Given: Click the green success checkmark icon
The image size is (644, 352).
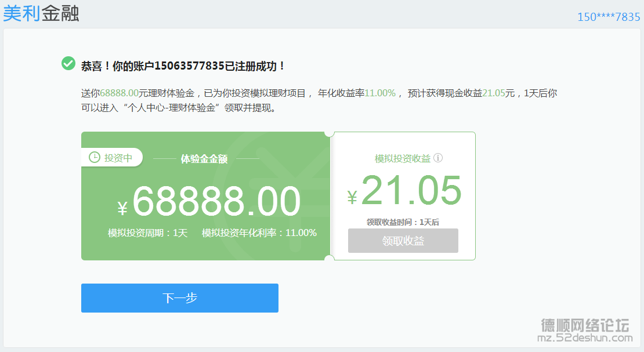Looking at the screenshot, I should pos(68,63).
